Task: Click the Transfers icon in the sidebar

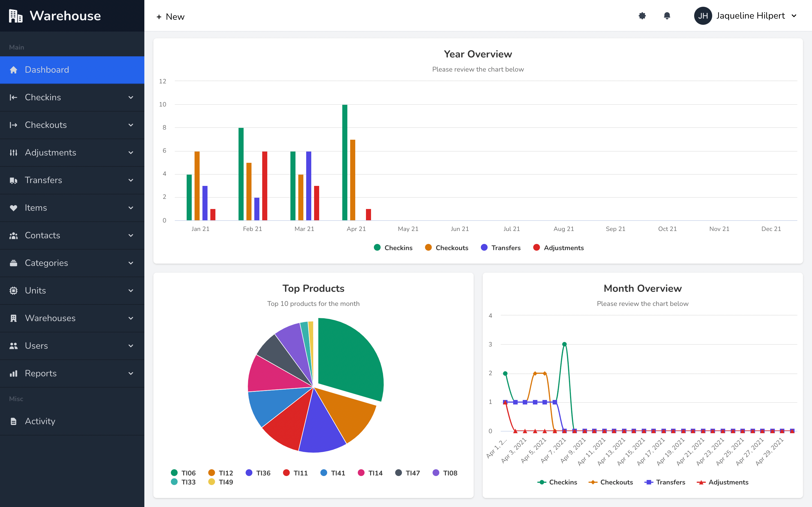Action: click(14, 180)
